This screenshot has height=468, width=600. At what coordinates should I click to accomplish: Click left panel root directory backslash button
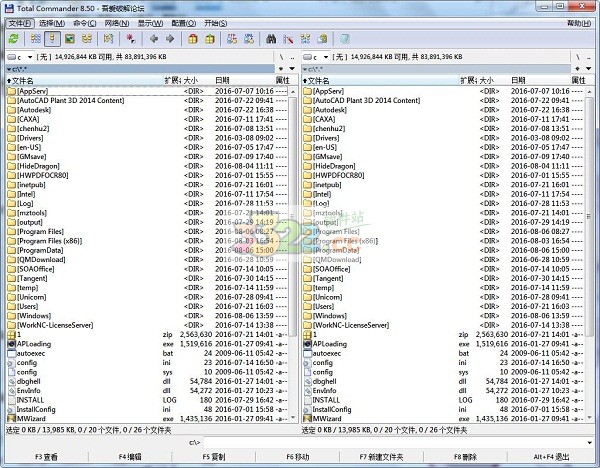282,57
